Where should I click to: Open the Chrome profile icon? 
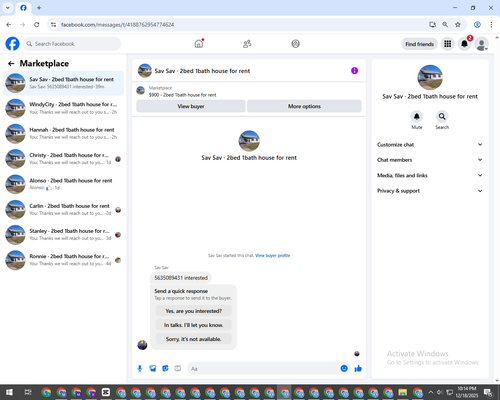tap(477, 25)
